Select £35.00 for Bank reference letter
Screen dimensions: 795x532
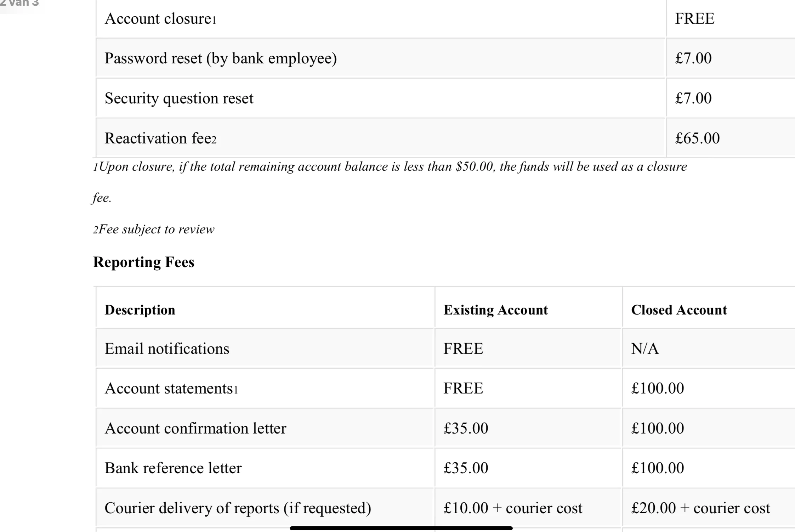tap(466, 468)
